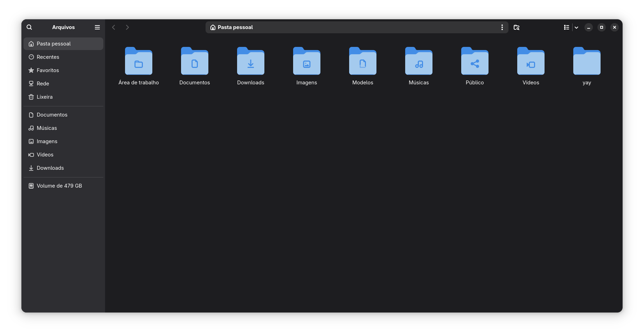Image resolution: width=644 pixels, height=336 pixels.
Task: Open Lixeira in the sidebar
Action: pyautogui.click(x=63, y=97)
